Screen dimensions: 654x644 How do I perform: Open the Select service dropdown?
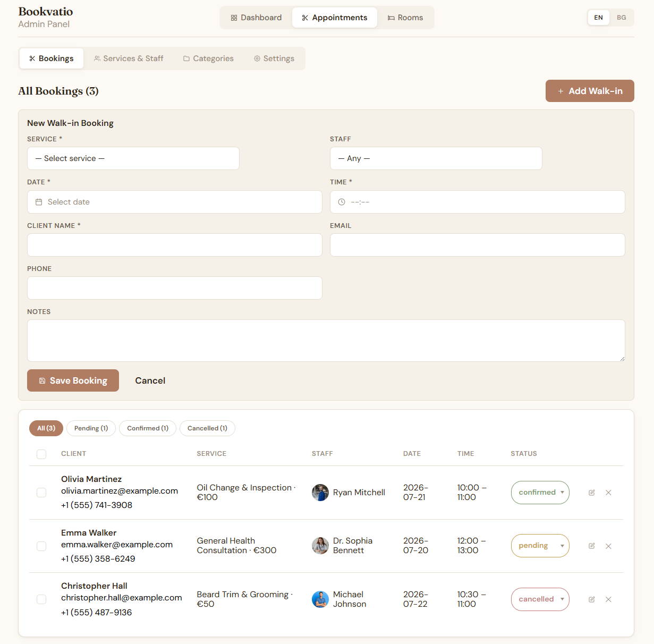(x=133, y=158)
